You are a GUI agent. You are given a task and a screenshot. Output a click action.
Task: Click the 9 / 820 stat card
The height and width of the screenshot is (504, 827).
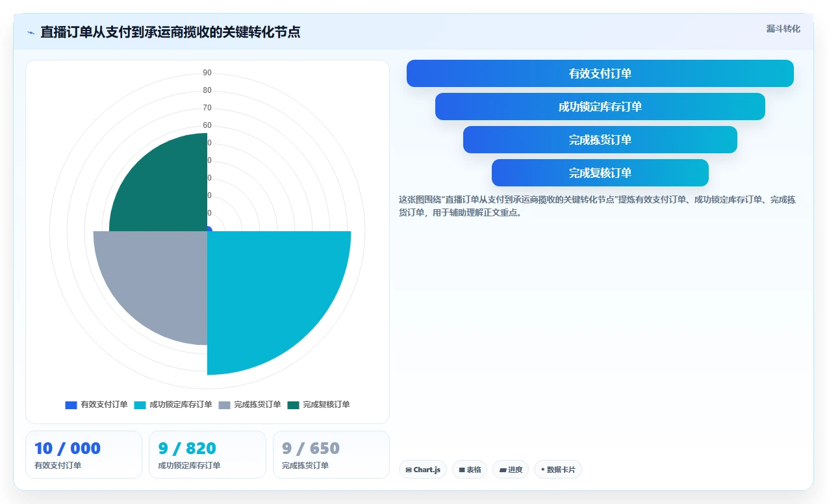click(207, 455)
